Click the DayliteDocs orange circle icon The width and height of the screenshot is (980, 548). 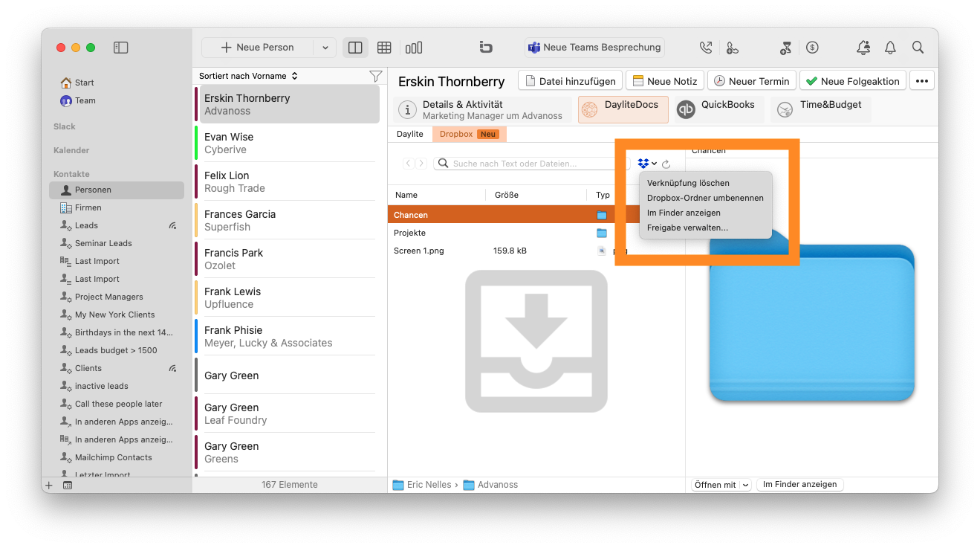click(x=588, y=110)
